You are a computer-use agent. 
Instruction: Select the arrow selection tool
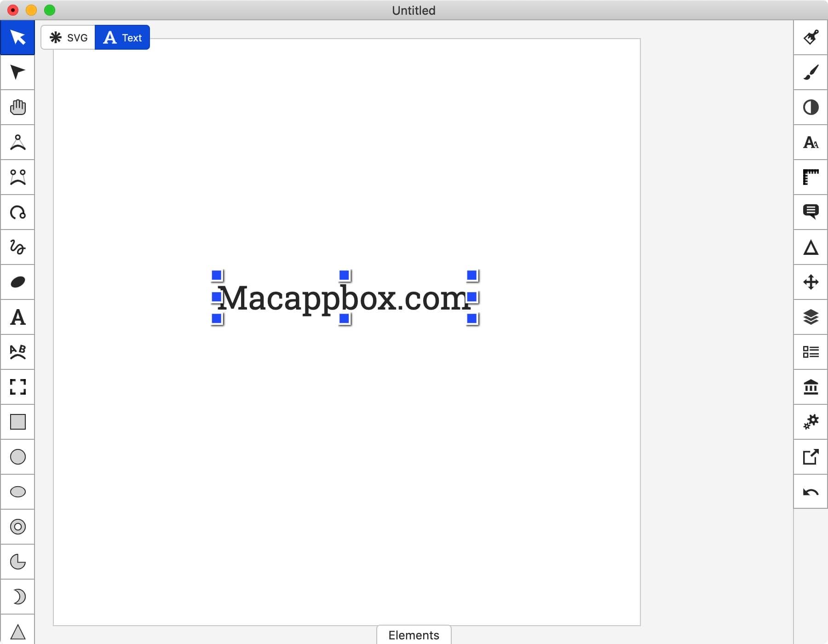[17, 37]
